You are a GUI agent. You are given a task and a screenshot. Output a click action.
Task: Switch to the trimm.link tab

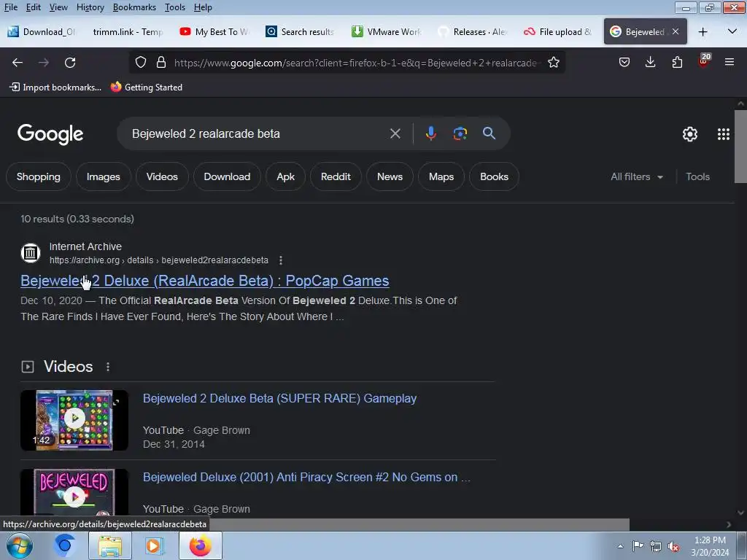pyautogui.click(x=128, y=32)
